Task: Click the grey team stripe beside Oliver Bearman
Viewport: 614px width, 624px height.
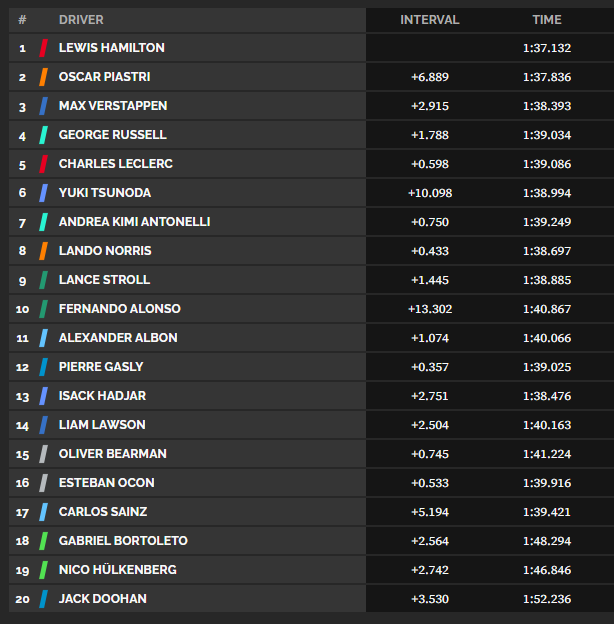Action: tap(44, 454)
